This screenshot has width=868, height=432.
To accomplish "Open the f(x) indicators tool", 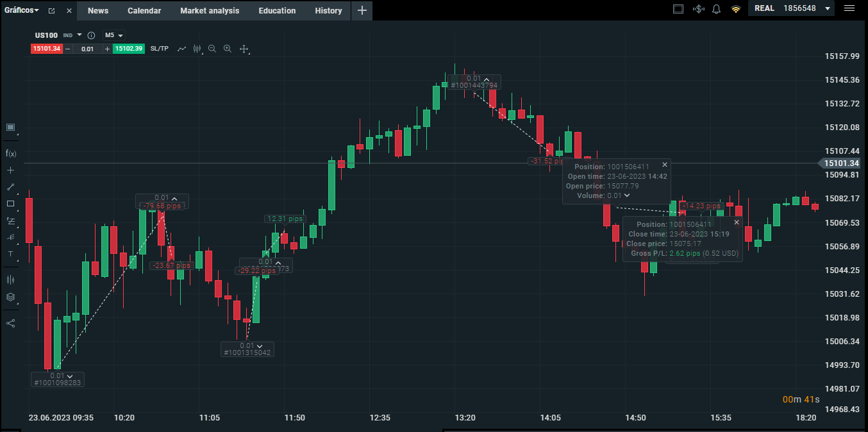I will pos(10,153).
